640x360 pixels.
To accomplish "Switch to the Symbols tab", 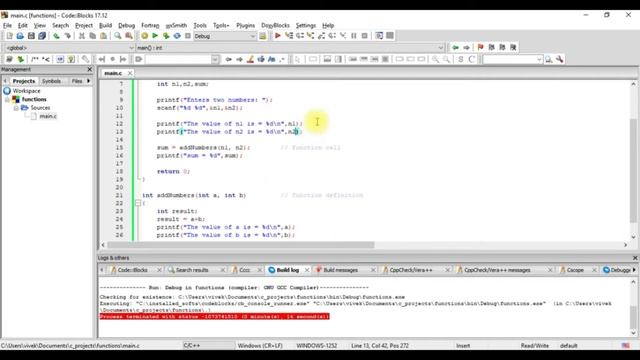I will 51,81.
